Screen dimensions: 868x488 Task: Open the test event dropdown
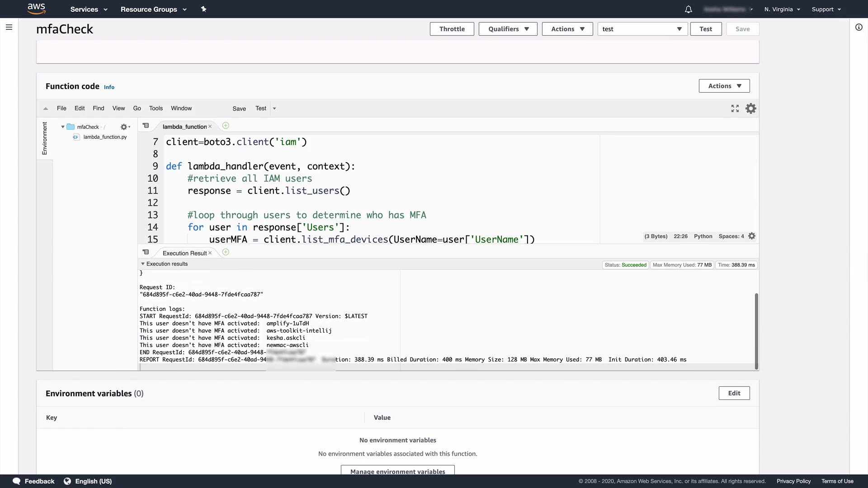click(642, 29)
